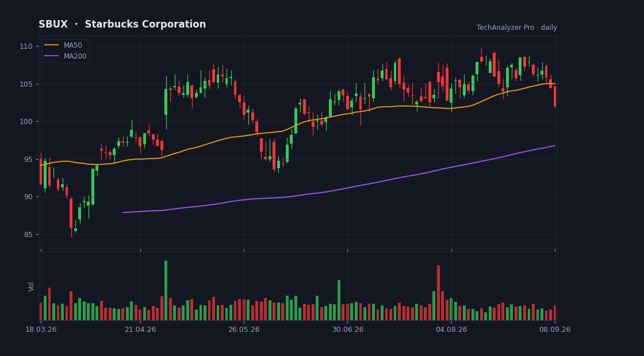Click the orange MA50 legend line swatch
This screenshot has width=644, height=356.
tap(51, 45)
